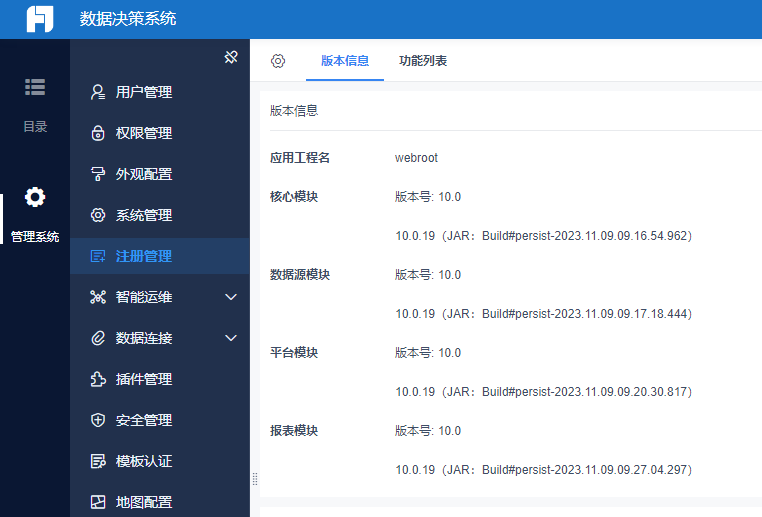Click the paint roller icon beside 外观配置
This screenshot has height=517, width=762.
(98, 174)
